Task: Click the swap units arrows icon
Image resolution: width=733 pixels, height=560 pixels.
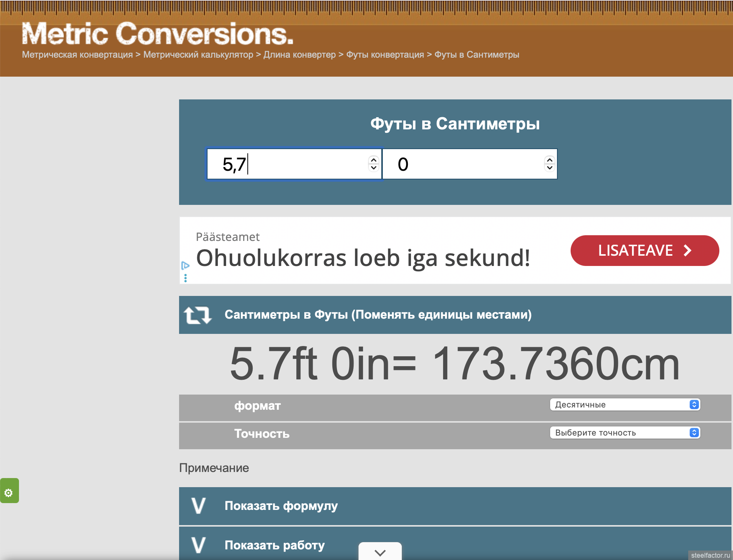Action: tap(197, 315)
